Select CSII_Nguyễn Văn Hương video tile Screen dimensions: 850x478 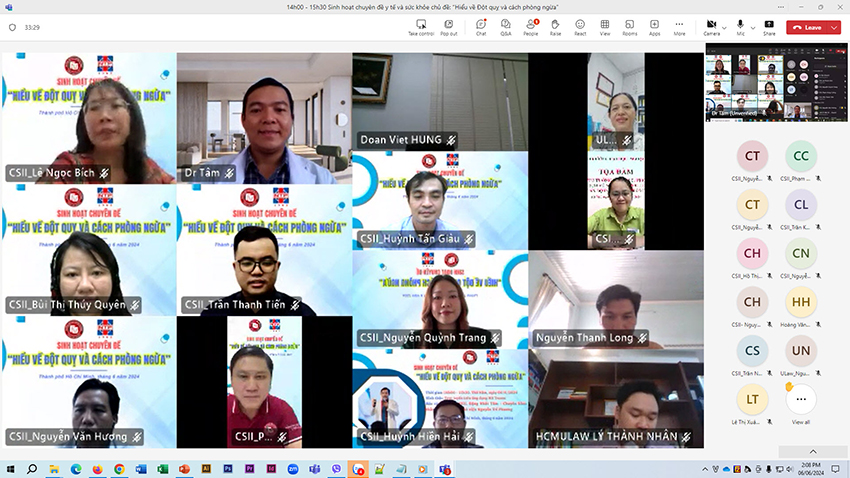click(x=89, y=382)
